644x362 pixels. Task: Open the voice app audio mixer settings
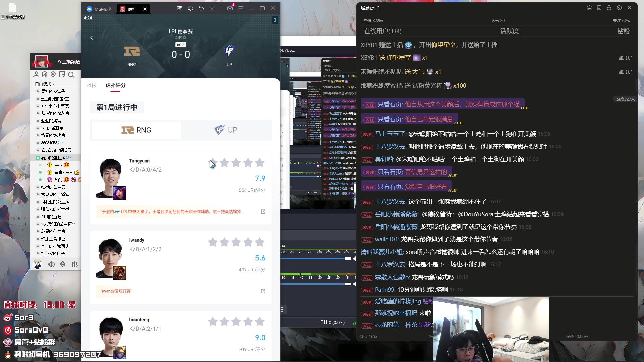tap(75, 264)
